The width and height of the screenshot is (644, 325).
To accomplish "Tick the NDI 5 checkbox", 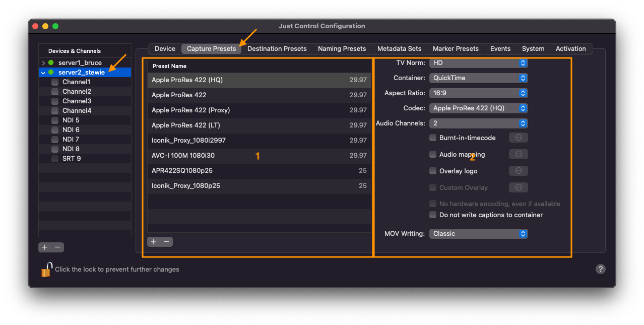I will pos(55,120).
